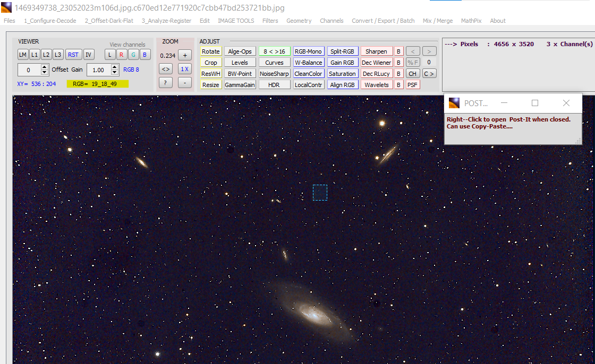Viewport: 595px width, 364px height.
Task: Open the Dec Wiener deconvolution tool
Action: click(377, 63)
